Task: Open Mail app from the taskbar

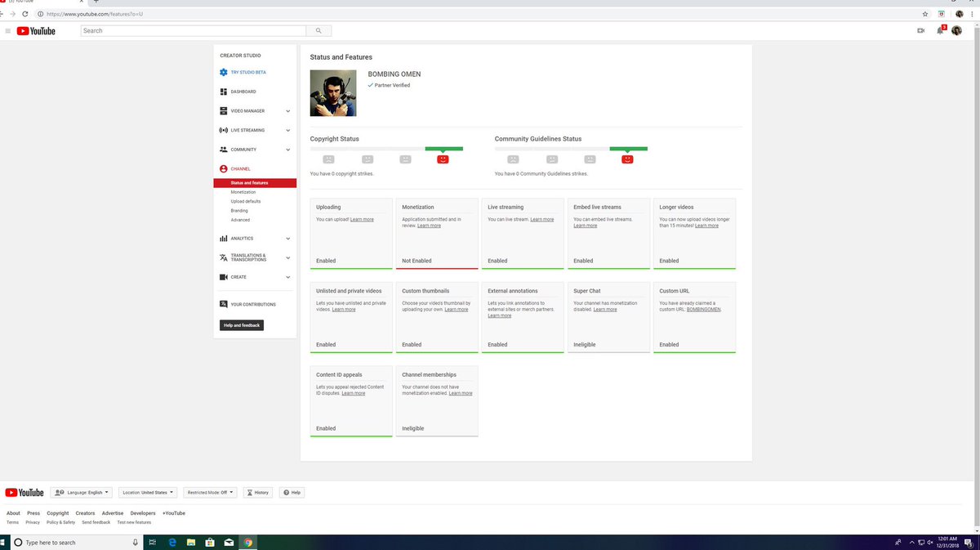Action: pos(229,542)
